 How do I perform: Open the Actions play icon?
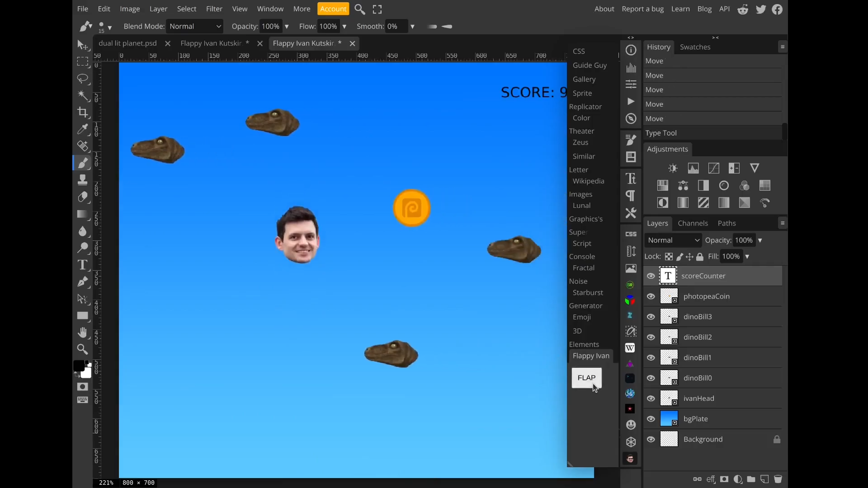pos(631,102)
